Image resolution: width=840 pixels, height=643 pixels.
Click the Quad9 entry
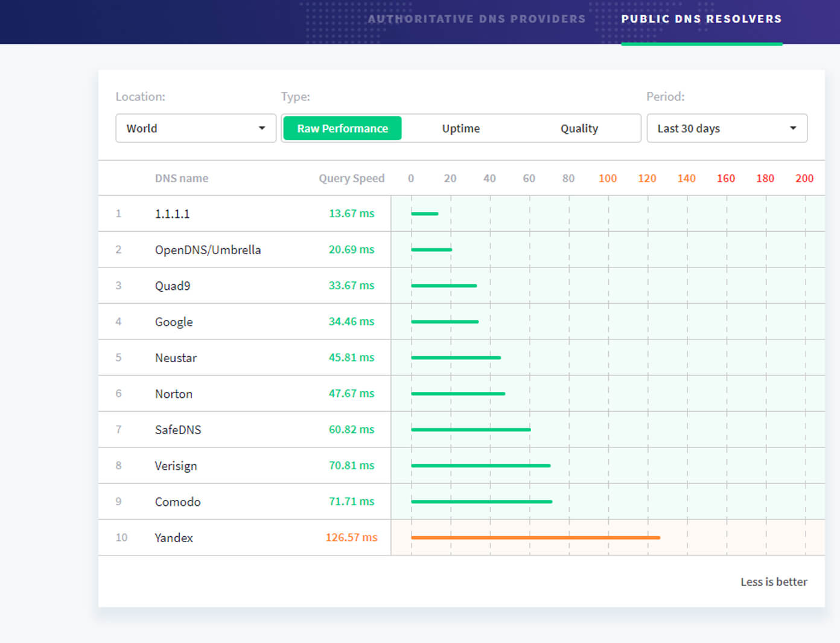[173, 286]
